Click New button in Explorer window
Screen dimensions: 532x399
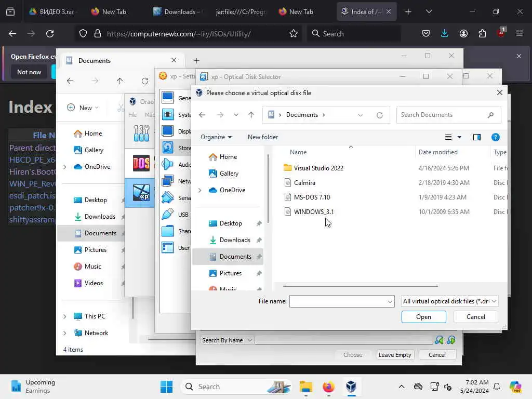83,108
